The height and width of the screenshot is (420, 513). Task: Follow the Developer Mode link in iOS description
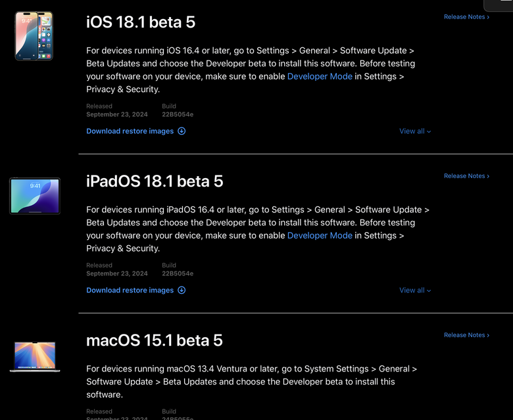coord(320,76)
